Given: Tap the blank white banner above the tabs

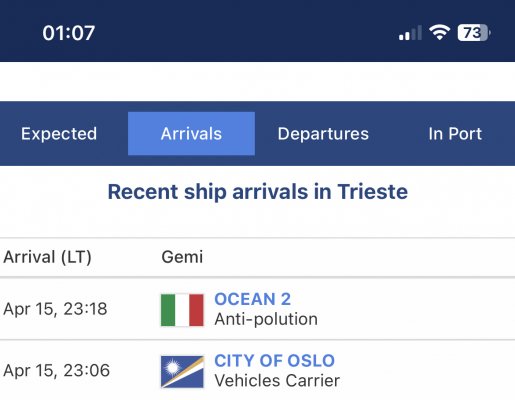Looking at the screenshot, I should [x=257, y=81].
